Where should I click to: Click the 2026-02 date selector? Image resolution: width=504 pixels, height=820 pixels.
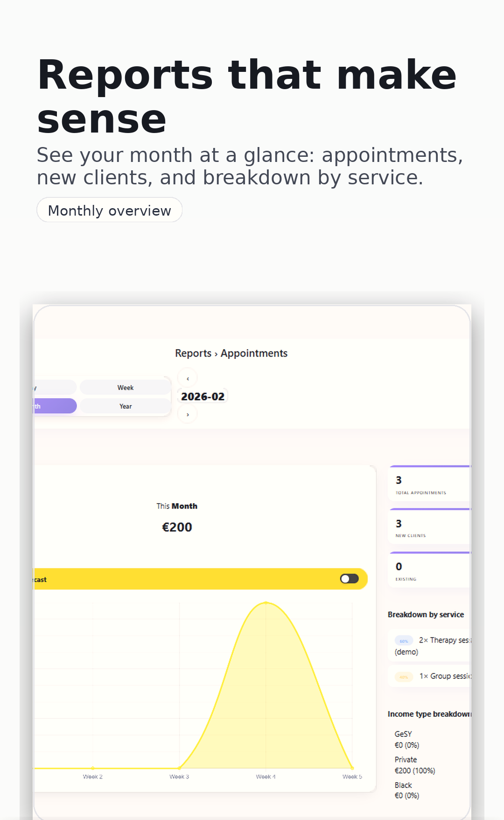point(203,397)
